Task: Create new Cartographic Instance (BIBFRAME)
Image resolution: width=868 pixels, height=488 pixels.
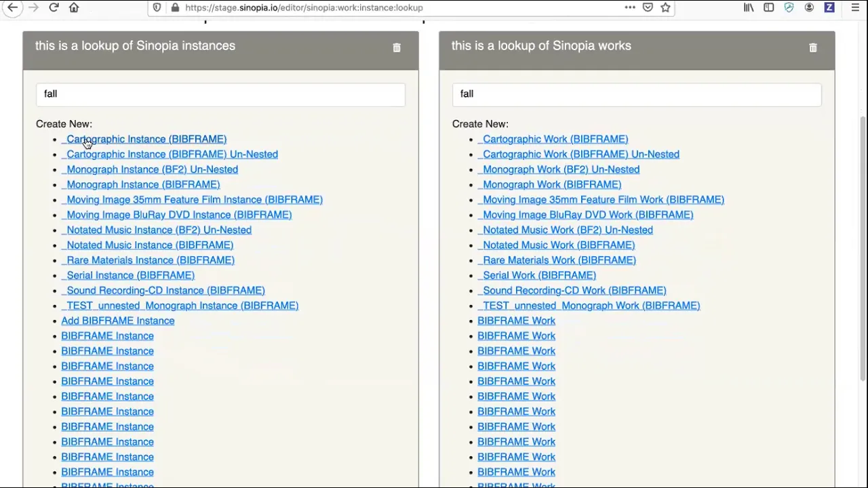Action: point(144,139)
